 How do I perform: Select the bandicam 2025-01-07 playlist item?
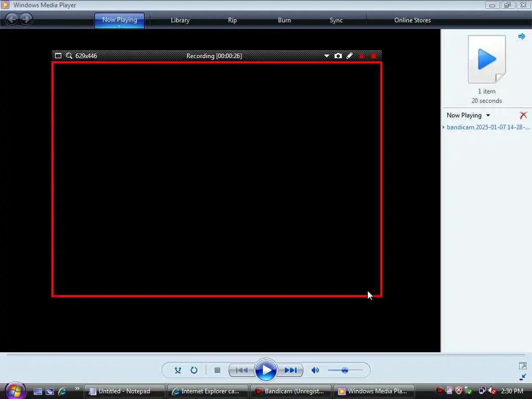click(487, 127)
